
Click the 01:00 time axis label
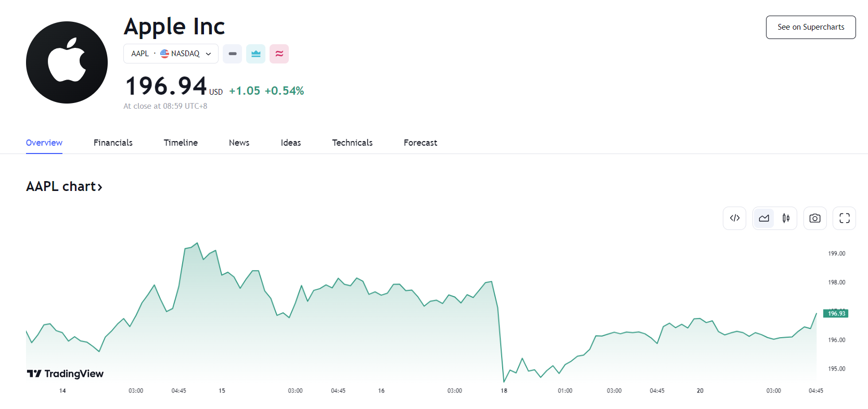565,391
